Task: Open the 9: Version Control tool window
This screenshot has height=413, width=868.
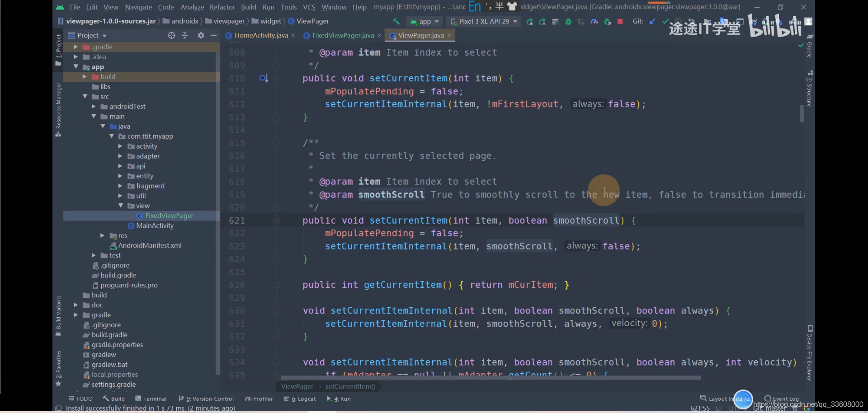Action: pos(206,399)
